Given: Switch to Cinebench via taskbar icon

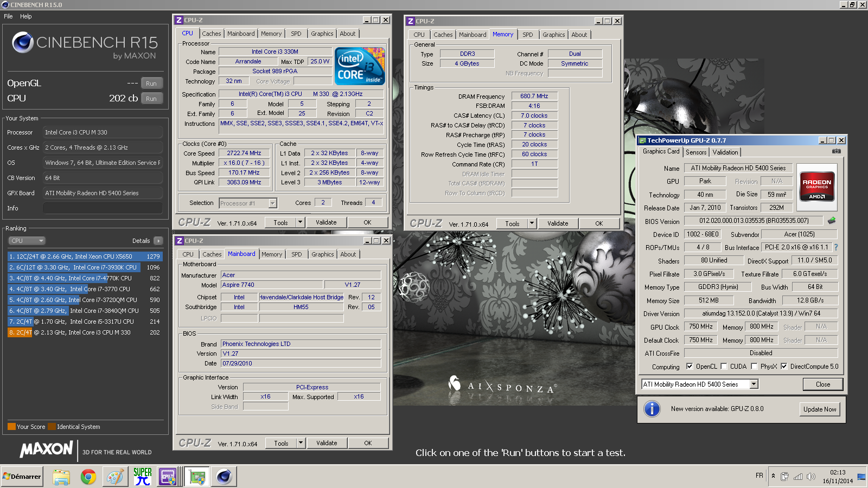Looking at the screenshot, I should [x=224, y=477].
